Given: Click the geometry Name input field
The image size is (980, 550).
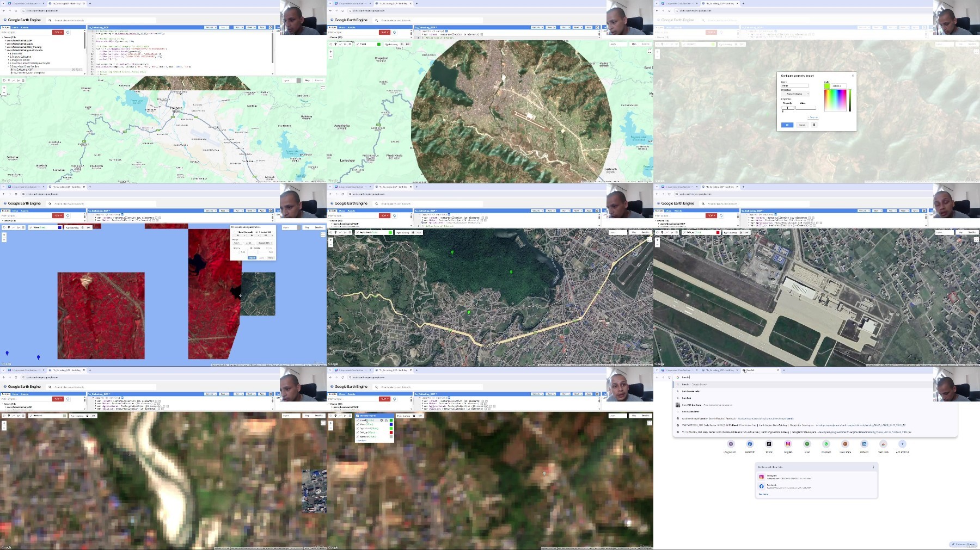Looking at the screenshot, I should point(795,85).
